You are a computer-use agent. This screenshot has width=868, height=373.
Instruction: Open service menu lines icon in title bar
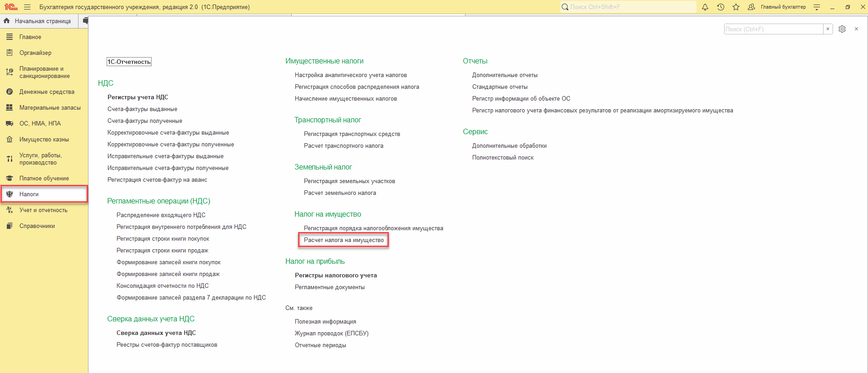[x=817, y=7]
